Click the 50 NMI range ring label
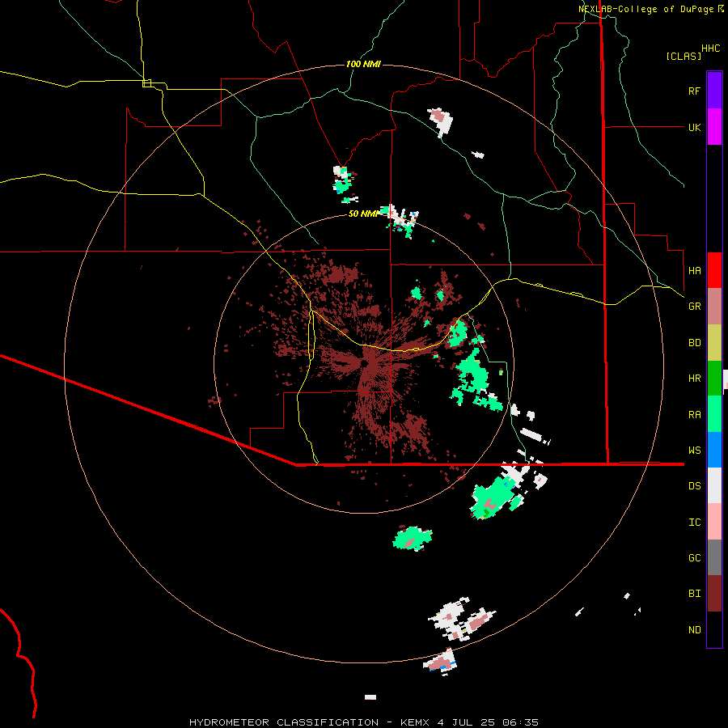728x728 pixels. click(x=363, y=214)
